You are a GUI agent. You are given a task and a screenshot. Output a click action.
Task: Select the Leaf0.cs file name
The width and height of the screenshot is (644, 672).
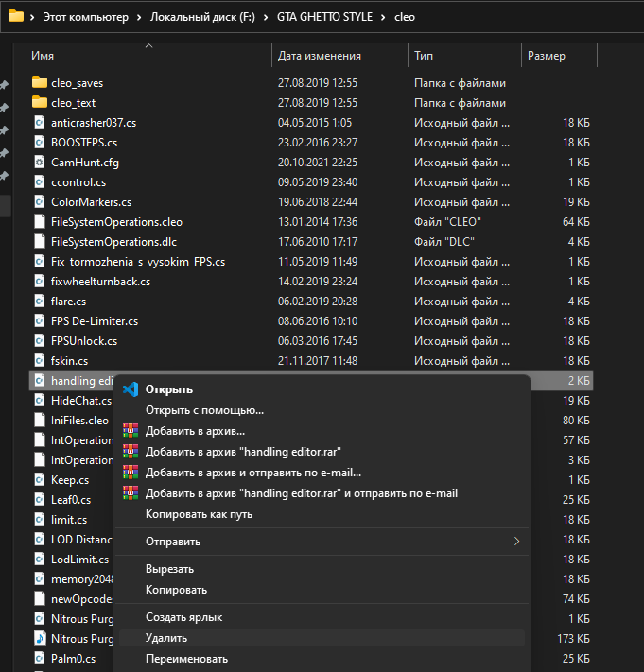[71, 500]
